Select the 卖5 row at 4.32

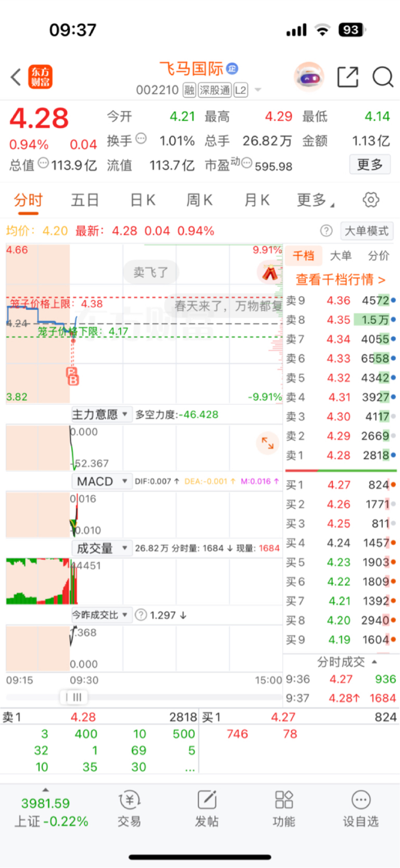click(341, 378)
